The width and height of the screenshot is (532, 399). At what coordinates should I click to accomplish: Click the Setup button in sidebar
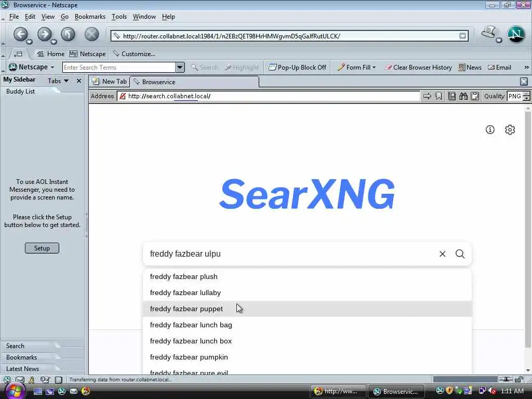click(x=42, y=248)
